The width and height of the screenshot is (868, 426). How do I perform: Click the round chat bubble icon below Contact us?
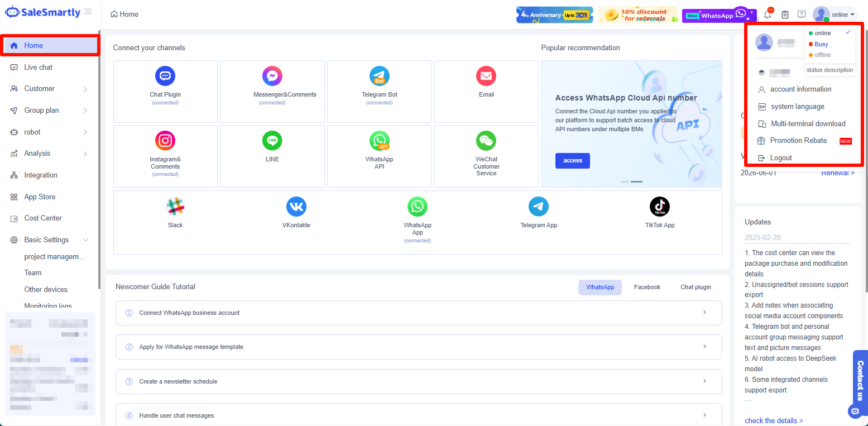tap(855, 411)
